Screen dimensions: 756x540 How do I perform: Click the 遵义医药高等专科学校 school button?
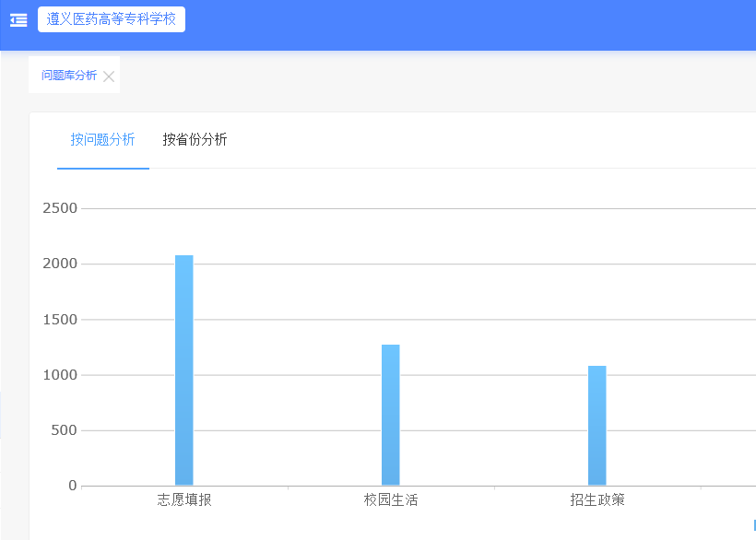point(112,19)
